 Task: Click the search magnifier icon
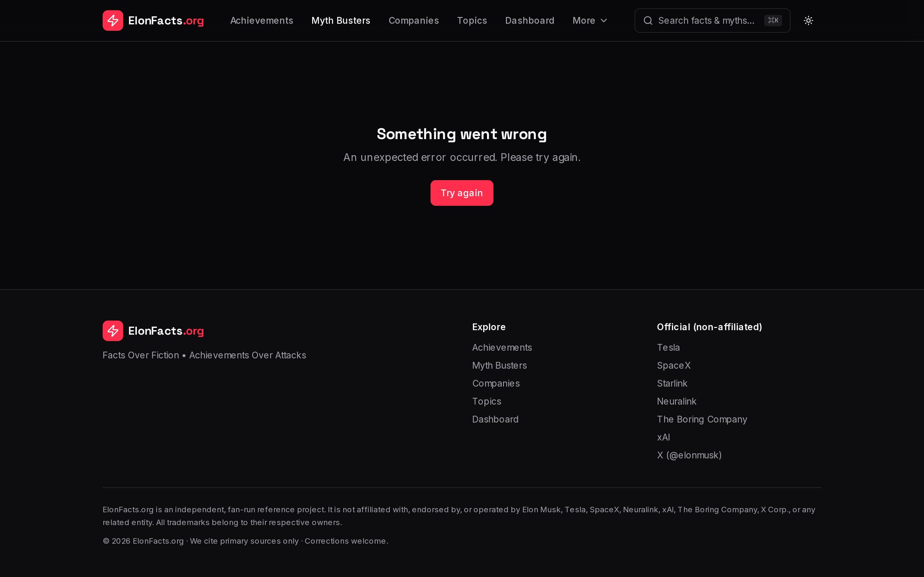click(648, 21)
